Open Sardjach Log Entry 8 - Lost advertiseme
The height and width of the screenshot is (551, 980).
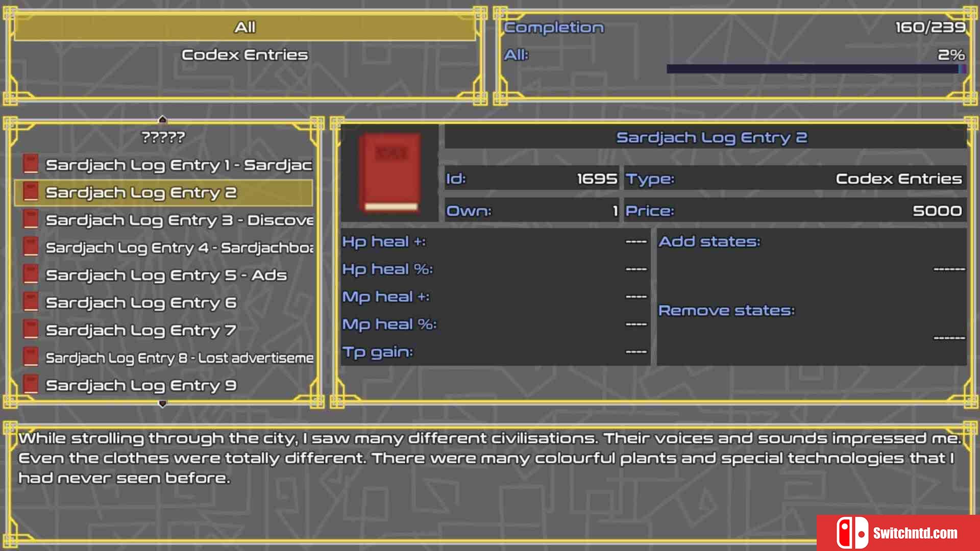pyautogui.click(x=163, y=358)
